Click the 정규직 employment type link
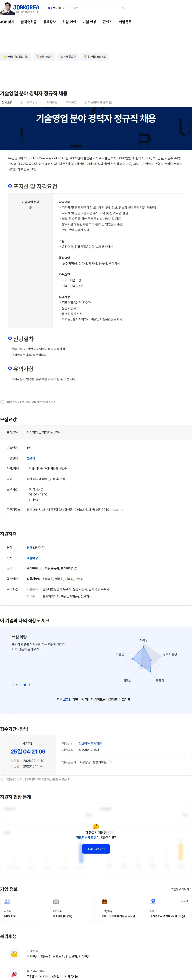 [31, 458]
